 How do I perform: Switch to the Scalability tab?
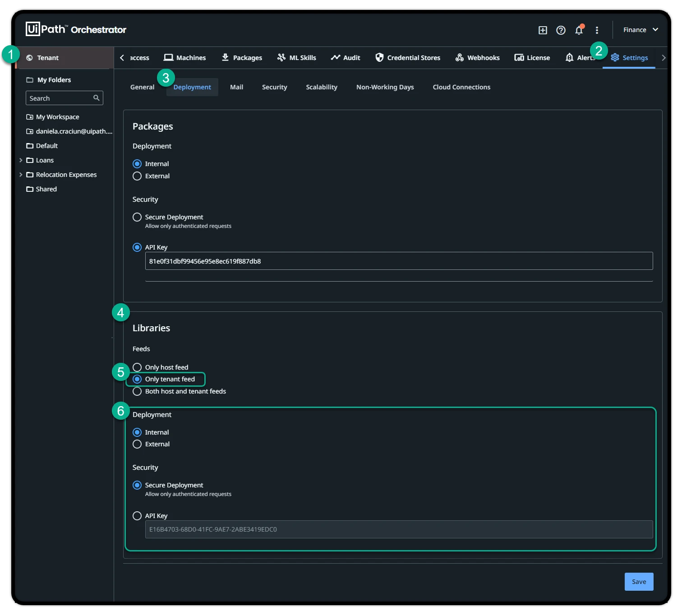[x=322, y=87]
